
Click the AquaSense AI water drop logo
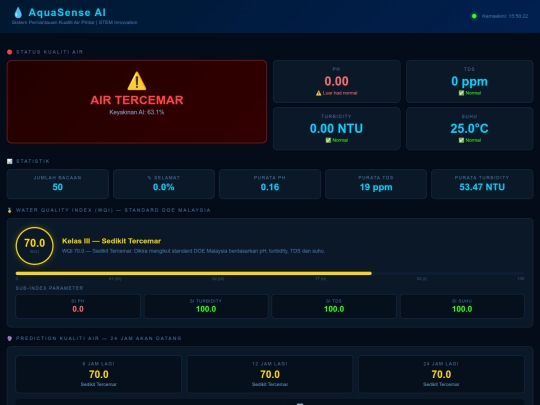pos(18,13)
